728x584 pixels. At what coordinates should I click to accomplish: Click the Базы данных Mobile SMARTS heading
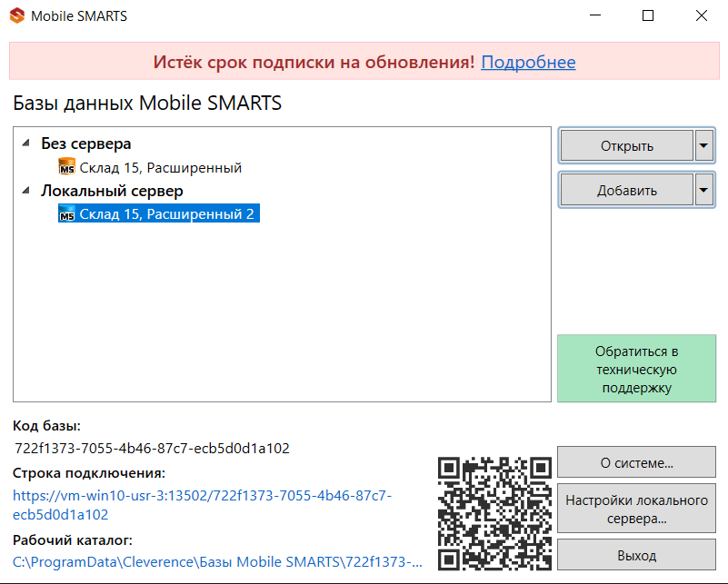[147, 103]
